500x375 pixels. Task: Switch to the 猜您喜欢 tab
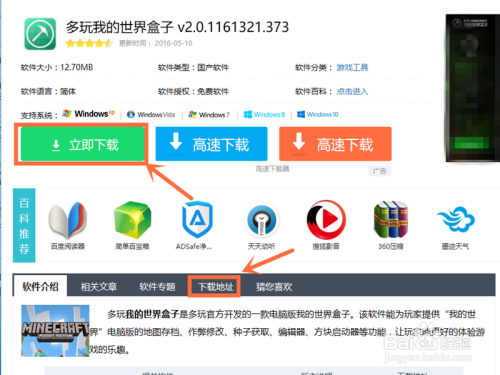point(274,287)
